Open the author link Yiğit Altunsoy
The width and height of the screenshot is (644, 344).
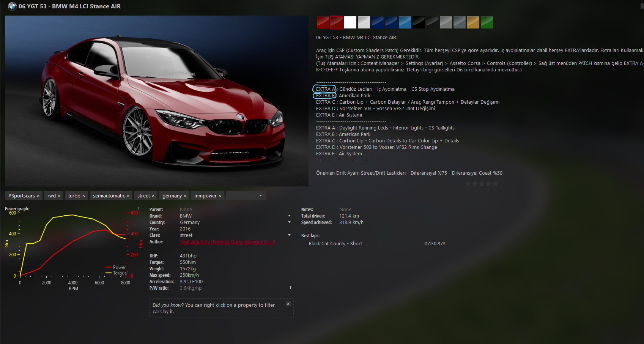[x=227, y=242]
